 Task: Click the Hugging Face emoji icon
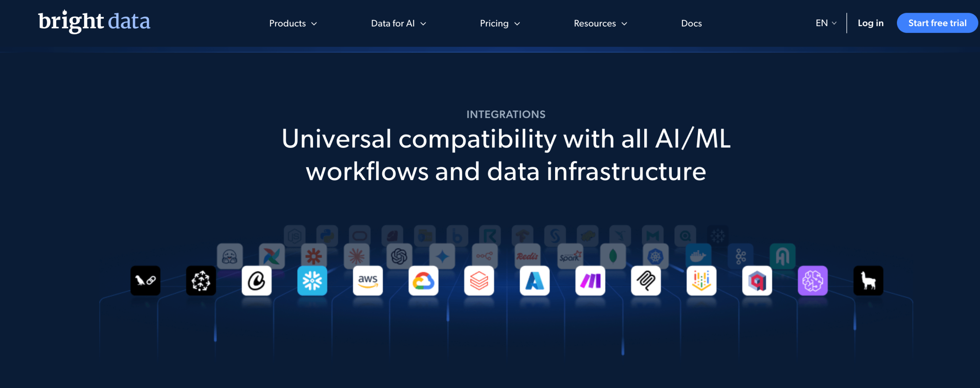click(x=230, y=256)
